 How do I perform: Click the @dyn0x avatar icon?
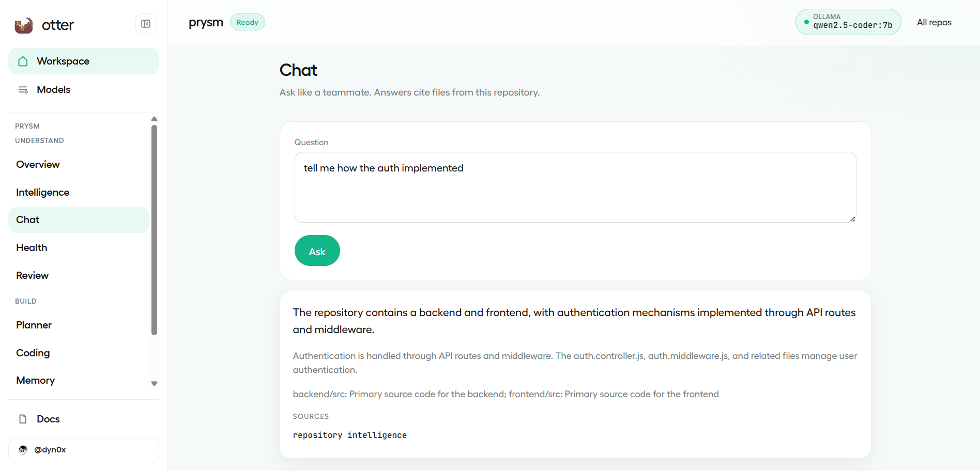(x=23, y=450)
